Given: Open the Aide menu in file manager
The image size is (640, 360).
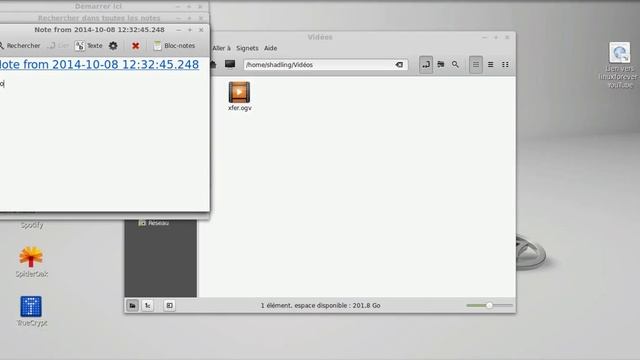Looking at the screenshot, I should (271, 48).
